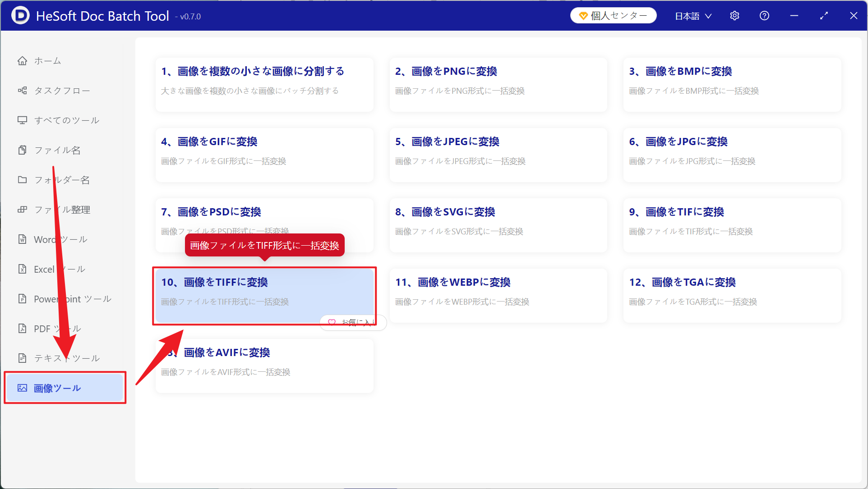
Task: Click 画像ファイルをPNG形式に一括変換 description
Action: (x=460, y=91)
